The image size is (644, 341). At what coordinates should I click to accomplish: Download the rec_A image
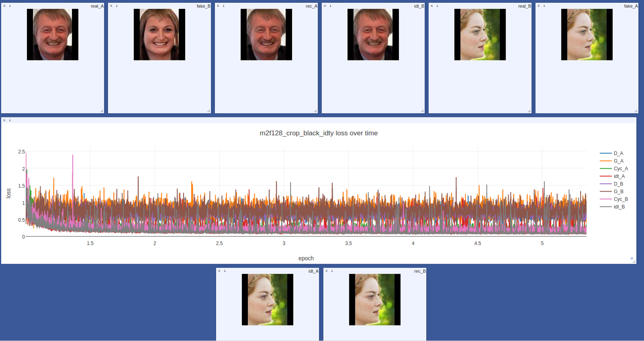pos(224,6)
